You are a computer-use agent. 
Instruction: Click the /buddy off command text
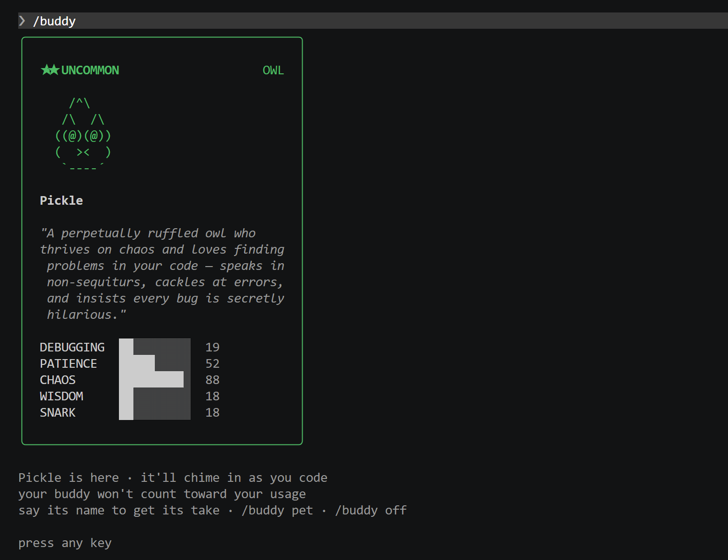pyautogui.click(x=371, y=510)
